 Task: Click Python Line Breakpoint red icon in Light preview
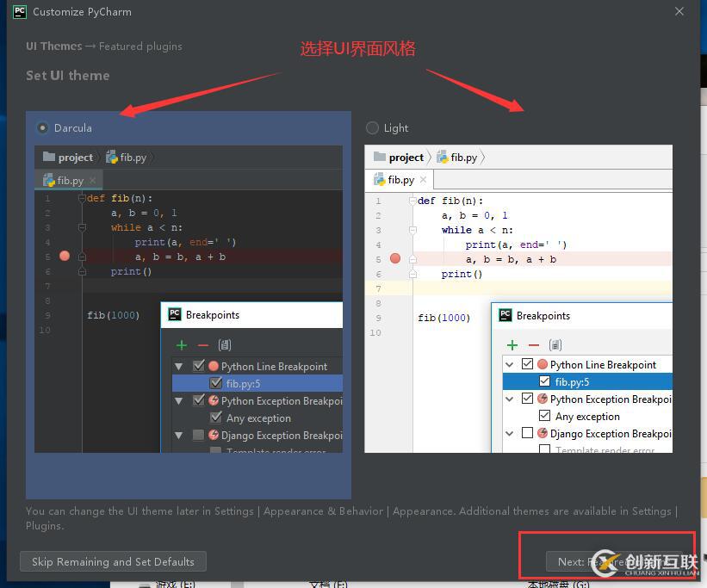coord(543,364)
